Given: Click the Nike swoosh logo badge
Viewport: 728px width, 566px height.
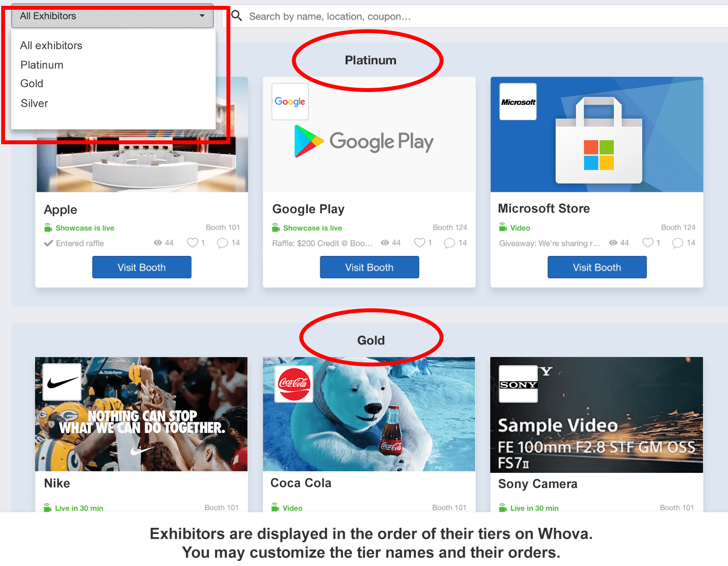Looking at the screenshot, I should [62, 382].
